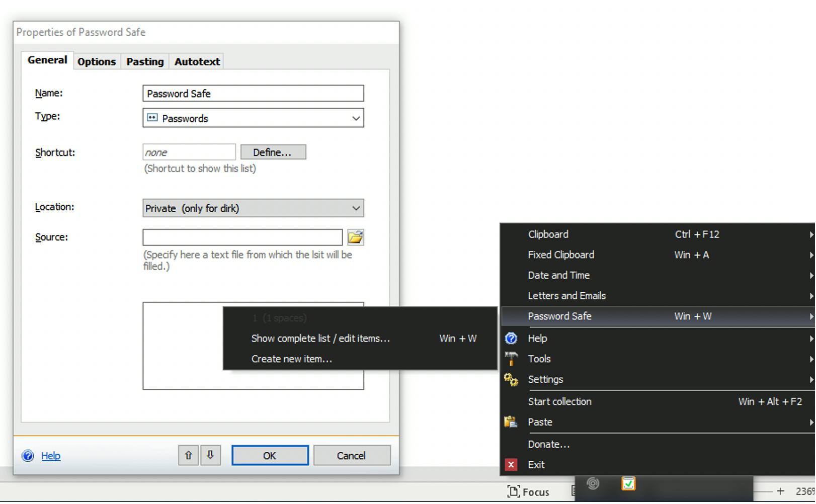
Task: Click the orange calendar checkmark tray icon
Action: point(628,483)
